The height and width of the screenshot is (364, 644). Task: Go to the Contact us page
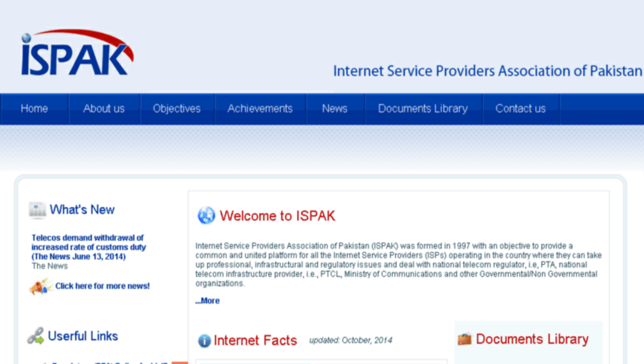521,108
